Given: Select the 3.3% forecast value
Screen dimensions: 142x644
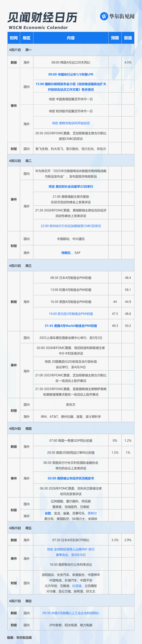Looking at the screenshot, I should (x=115, y=540).
